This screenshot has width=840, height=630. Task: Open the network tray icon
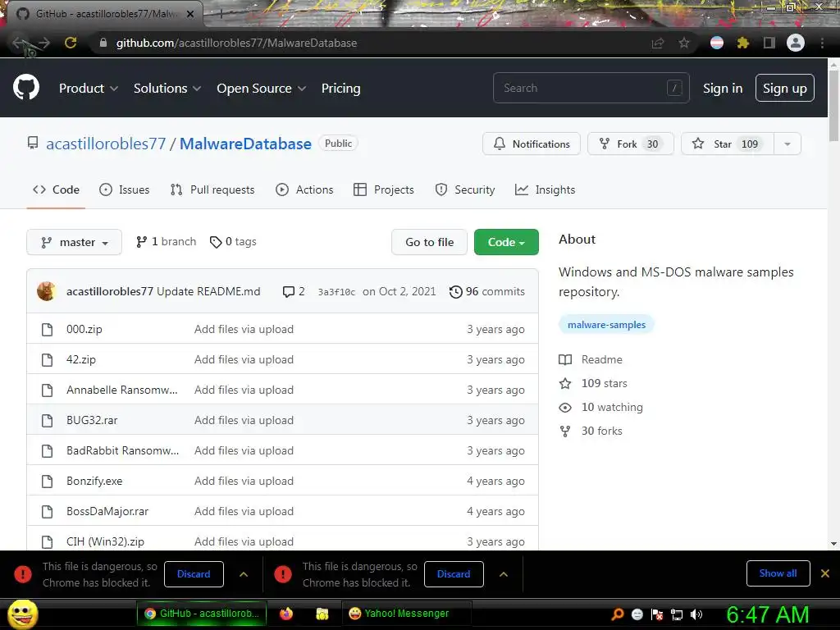[x=677, y=614]
